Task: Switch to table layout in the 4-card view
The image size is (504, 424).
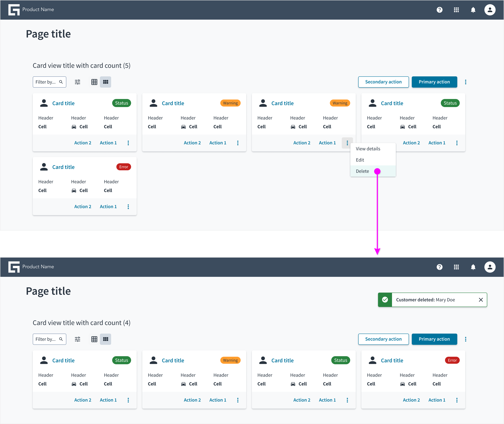Action: 94,339
